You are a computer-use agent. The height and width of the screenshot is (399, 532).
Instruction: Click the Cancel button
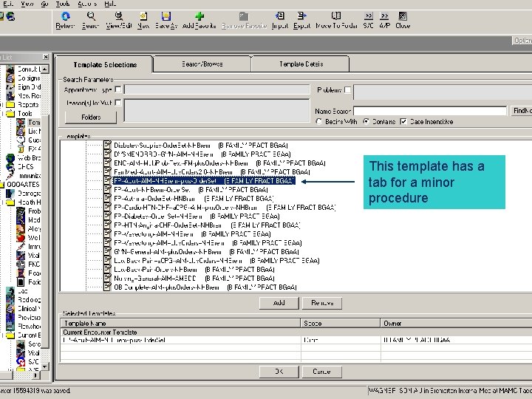tap(322, 372)
